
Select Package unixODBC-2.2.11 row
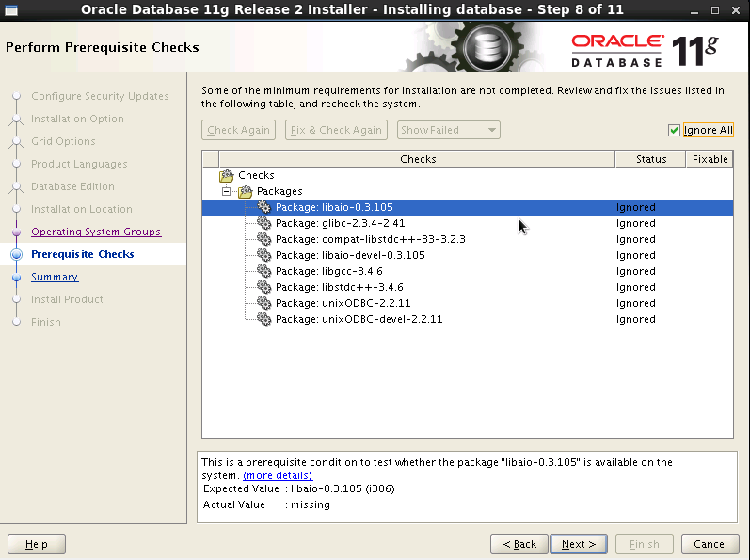click(468, 303)
